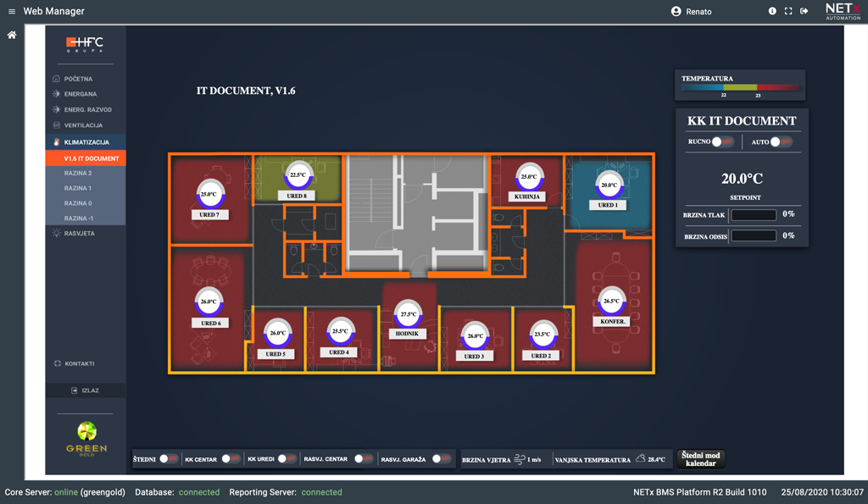
Task: Click the home icon in left rail
Action: tap(12, 36)
